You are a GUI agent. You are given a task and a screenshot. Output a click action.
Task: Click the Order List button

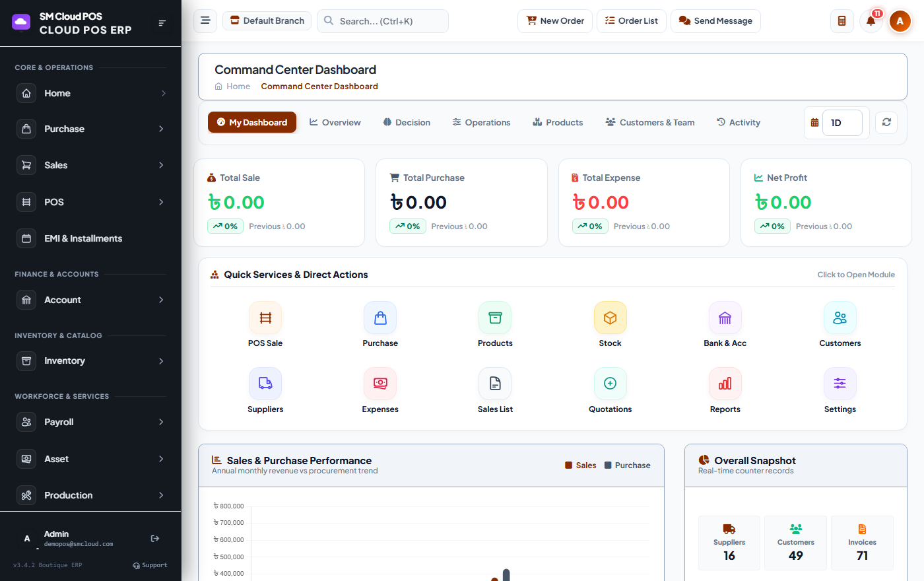(632, 21)
